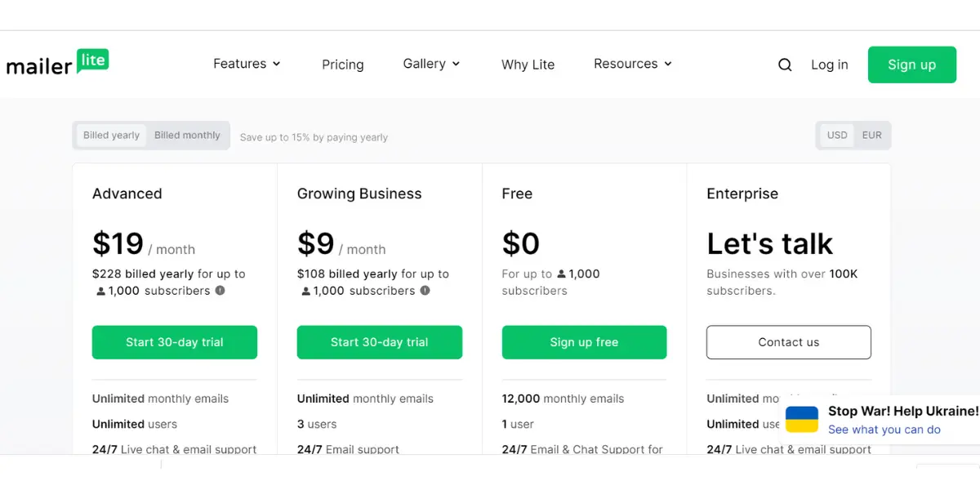This screenshot has width=980, height=490.
Task: Click info icon in Advanced plan subscribers
Action: tap(220, 291)
